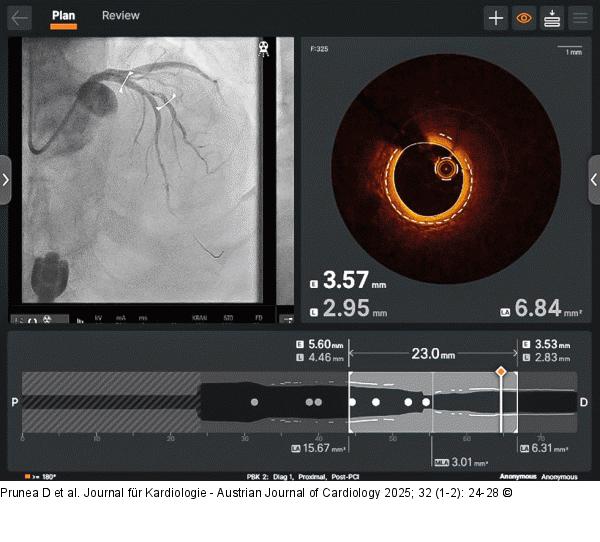Click the OCT catheter center in cross-section
This screenshot has width=600, height=542.
point(444,169)
